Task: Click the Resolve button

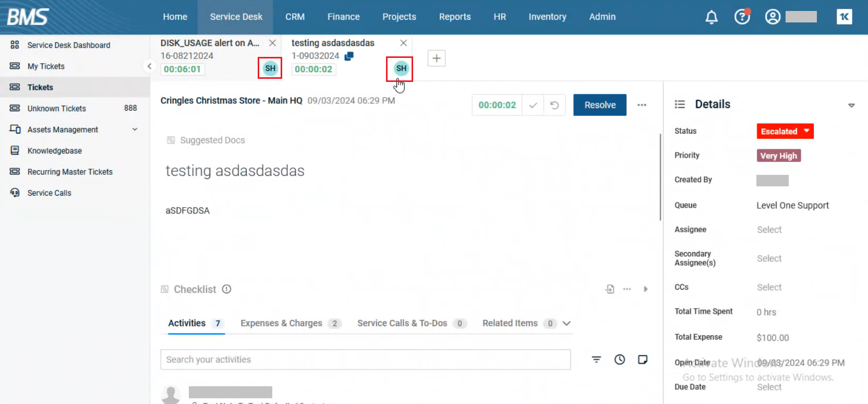Action: [599, 105]
